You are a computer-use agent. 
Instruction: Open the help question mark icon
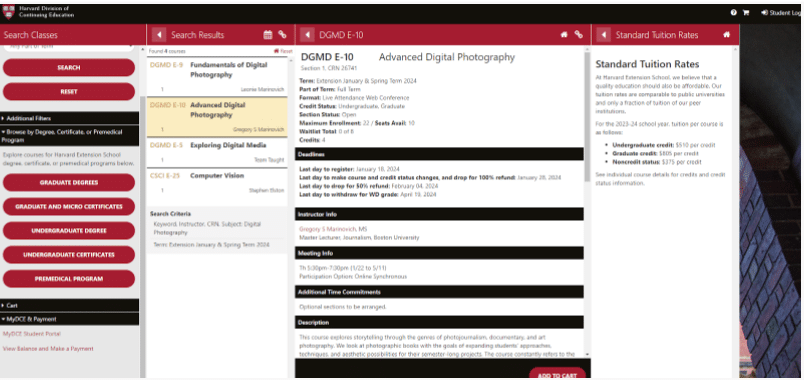tap(734, 13)
